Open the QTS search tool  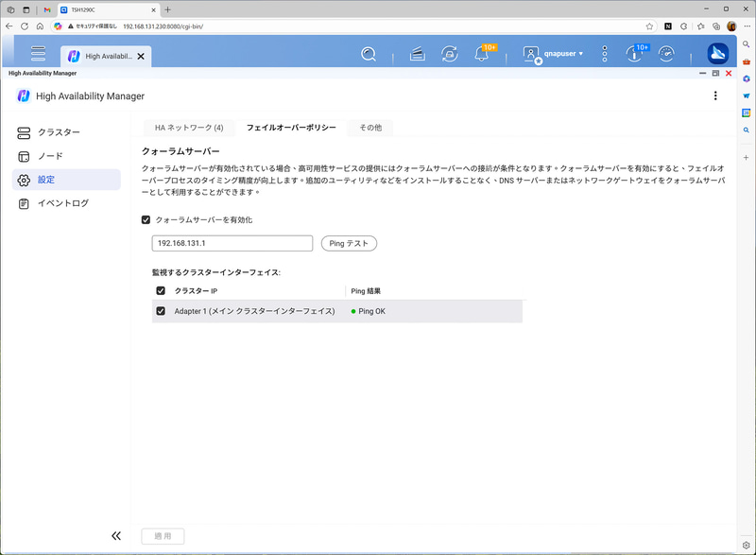pos(369,54)
